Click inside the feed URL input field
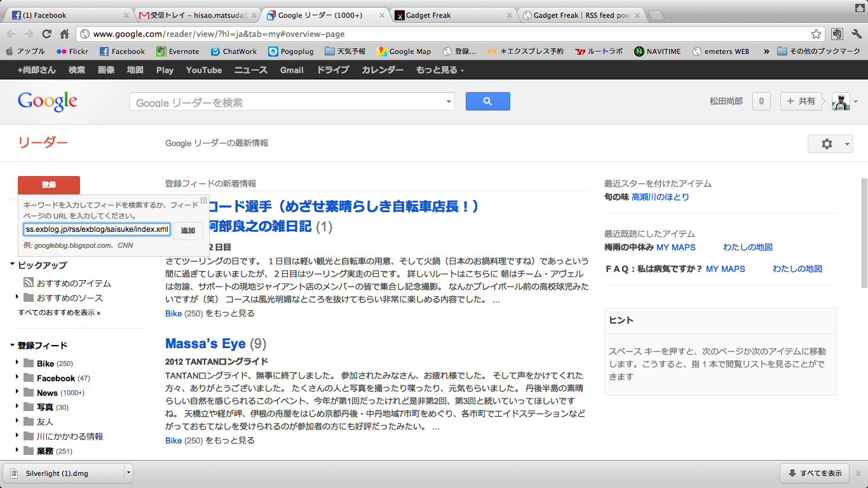 click(x=97, y=229)
